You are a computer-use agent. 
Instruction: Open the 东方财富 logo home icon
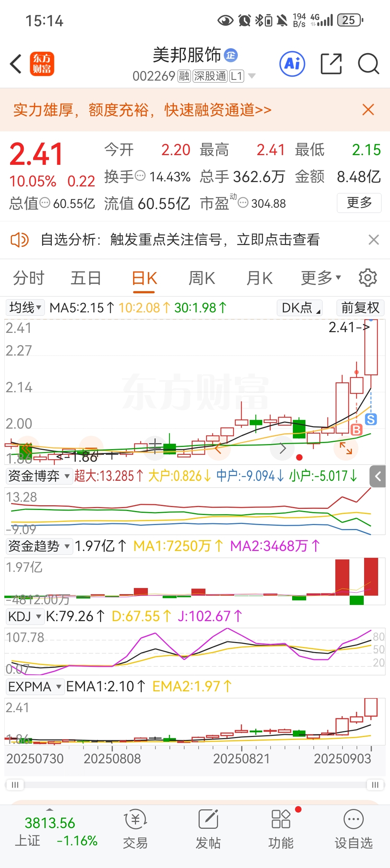click(x=42, y=64)
